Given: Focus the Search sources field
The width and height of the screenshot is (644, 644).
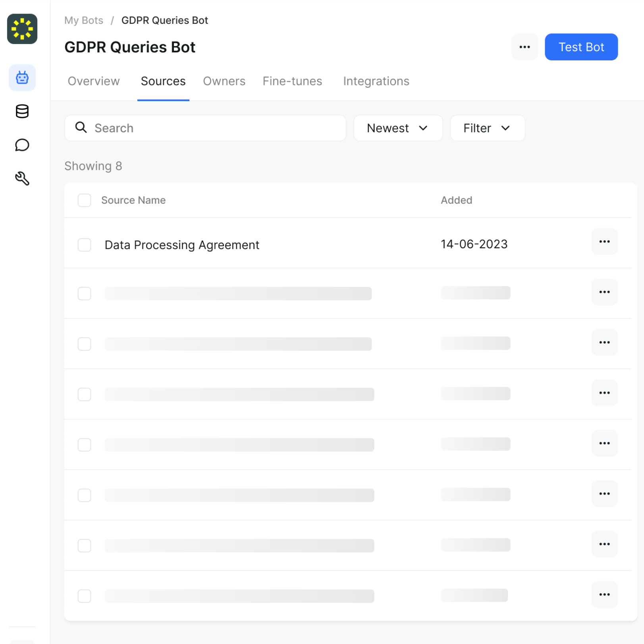Looking at the screenshot, I should click(x=214, y=128).
